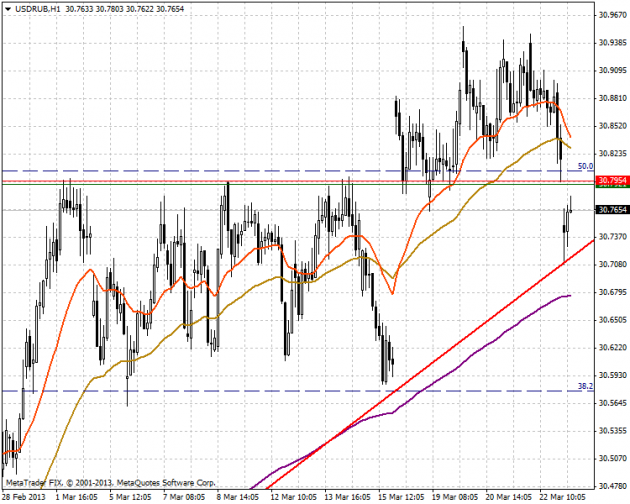Click the 38.2 Fibonacci level label
This screenshot has width=630, height=504.
click(x=586, y=386)
